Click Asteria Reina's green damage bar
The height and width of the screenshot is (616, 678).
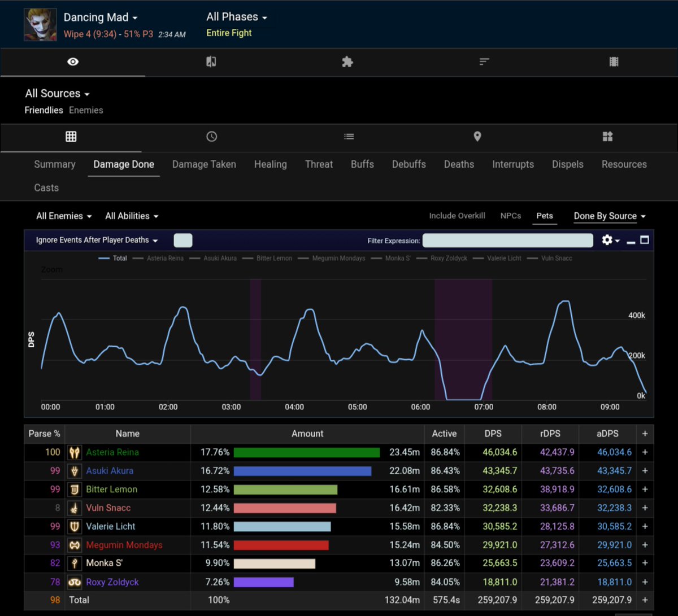[307, 452]
